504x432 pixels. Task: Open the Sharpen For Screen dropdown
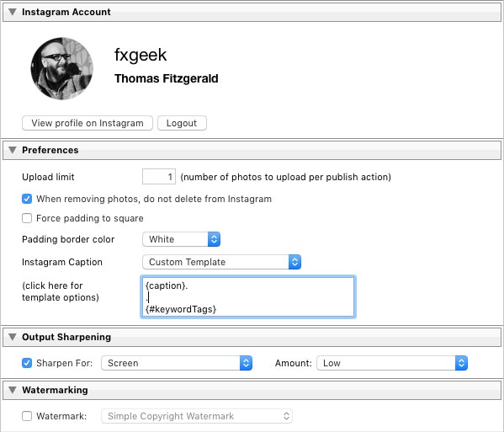(x=177, y=363)
